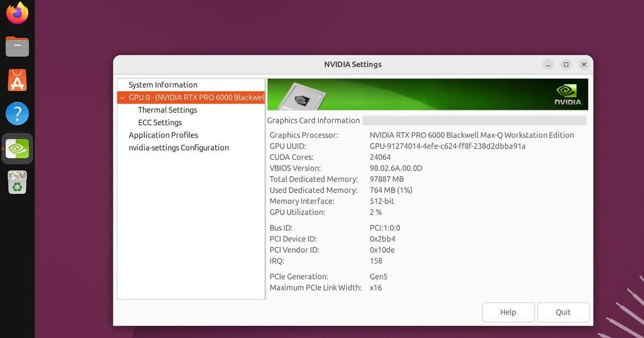Maximize the NVIDIA Settings window
This screenshot has width=644, height=338.
(566, 64)
